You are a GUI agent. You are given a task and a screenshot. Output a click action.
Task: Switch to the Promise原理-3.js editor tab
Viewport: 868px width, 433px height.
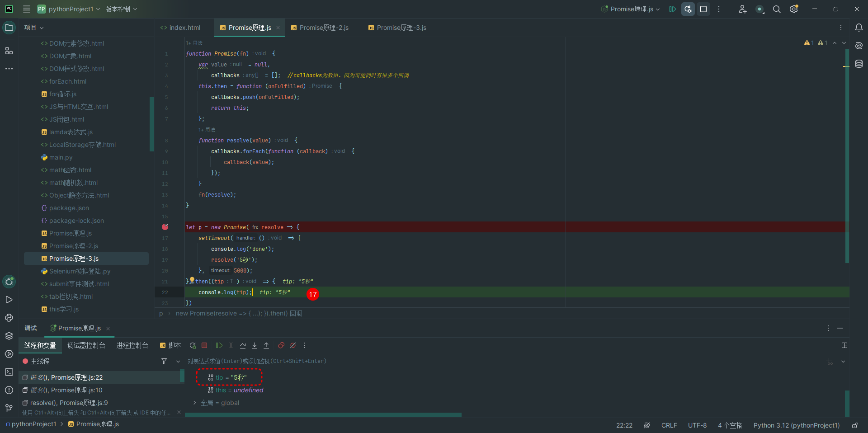pos(397,28)
